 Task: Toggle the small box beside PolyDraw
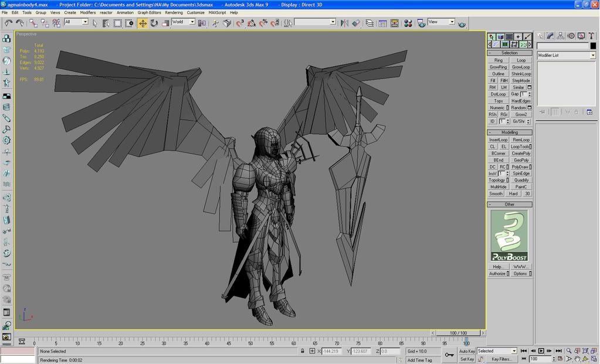point(531,167)
